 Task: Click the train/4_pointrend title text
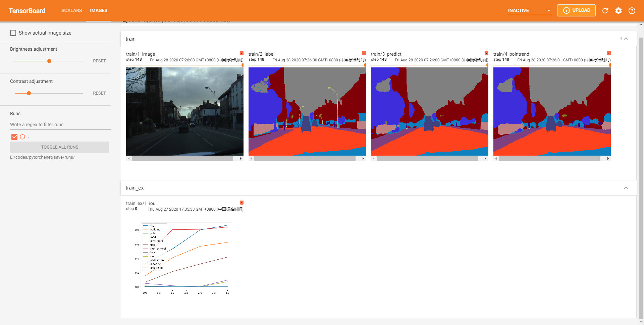tap(511, 54)
